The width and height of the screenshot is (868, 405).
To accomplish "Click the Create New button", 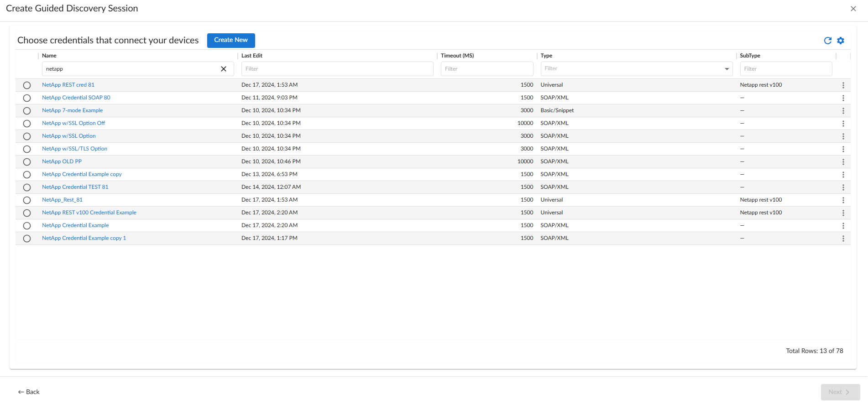I will pos(231,40).
